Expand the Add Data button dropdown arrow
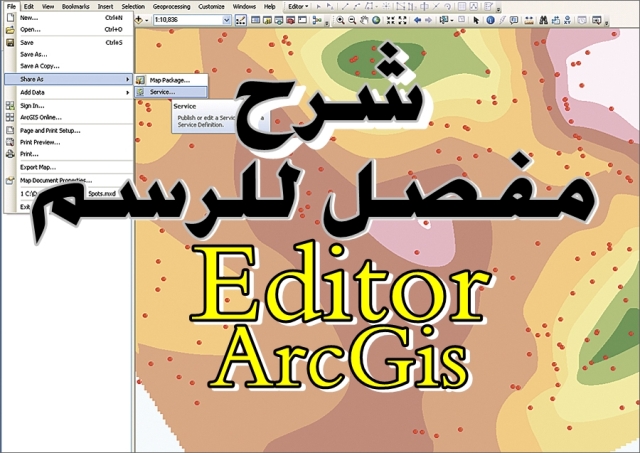 (x=147, y=20)
